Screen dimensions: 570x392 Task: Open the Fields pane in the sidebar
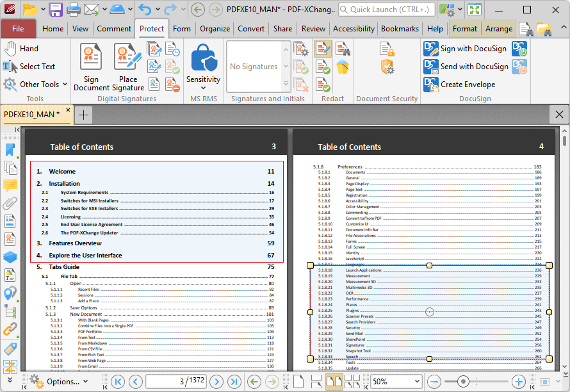(10, 221)
